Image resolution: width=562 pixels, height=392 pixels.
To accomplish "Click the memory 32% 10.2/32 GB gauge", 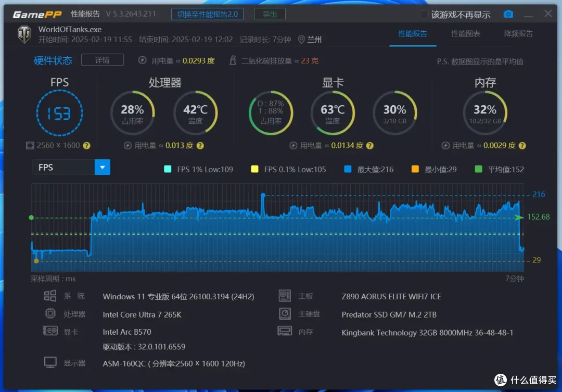I will point(486,113).
